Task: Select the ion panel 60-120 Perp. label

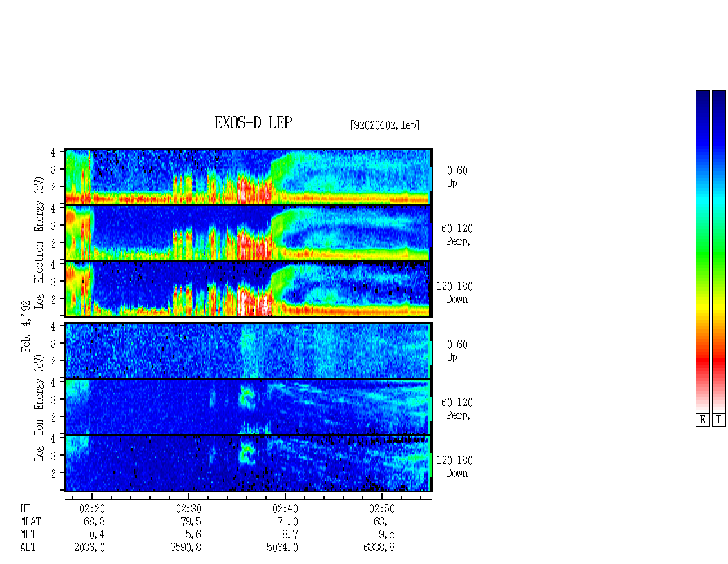Action: [457, 409]
